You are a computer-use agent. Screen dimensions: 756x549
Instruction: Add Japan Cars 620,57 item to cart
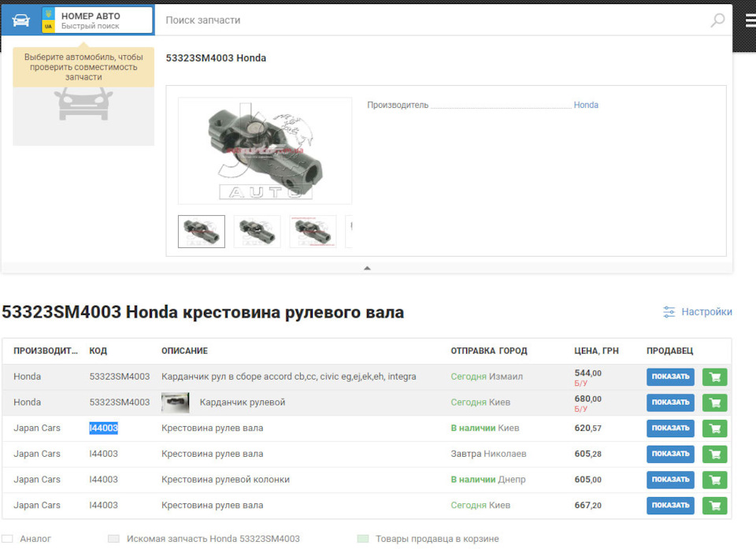(x=714, y=428)
